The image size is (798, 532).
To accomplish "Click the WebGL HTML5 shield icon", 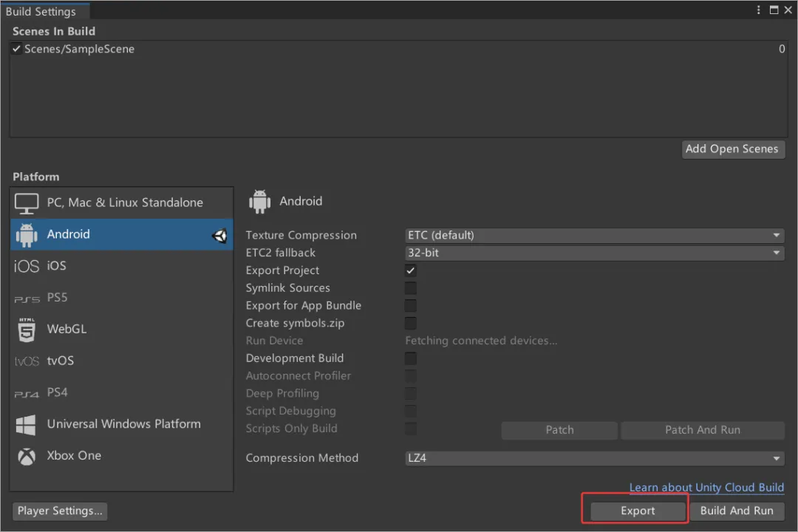I will (27, 330).
